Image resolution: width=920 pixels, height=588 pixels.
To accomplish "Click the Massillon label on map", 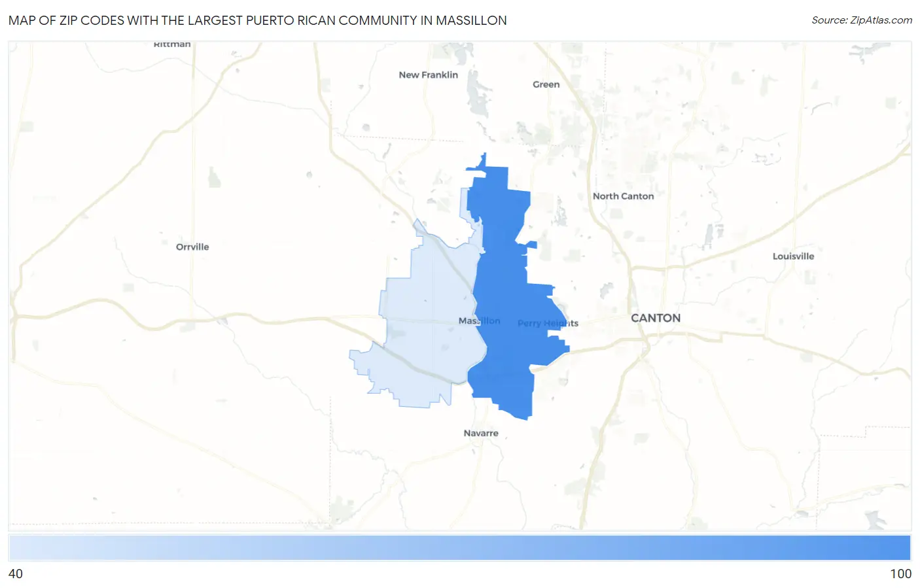I will coord(480,321).
